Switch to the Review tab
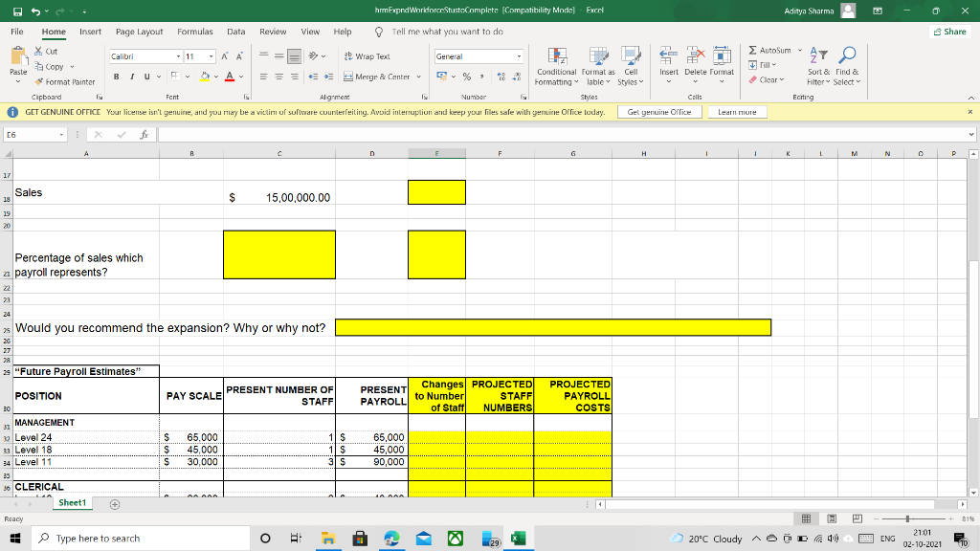 point(273,32)
